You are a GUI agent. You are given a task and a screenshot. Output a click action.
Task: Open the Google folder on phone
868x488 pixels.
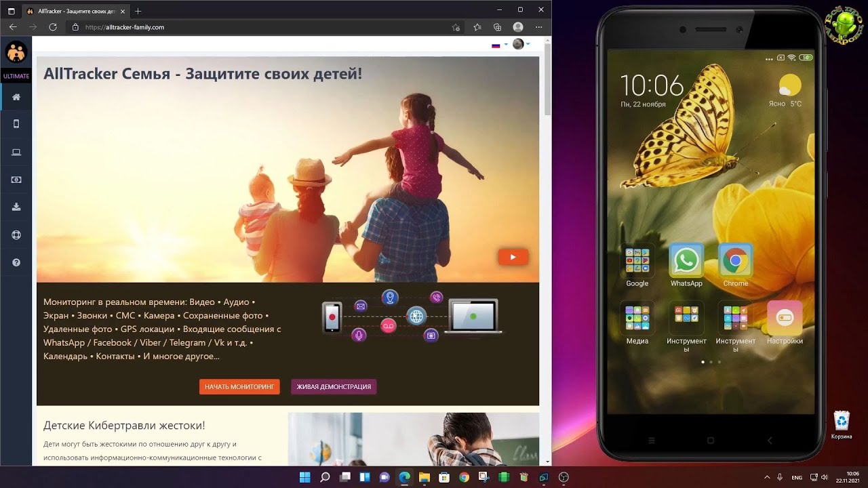pos(637,261)
